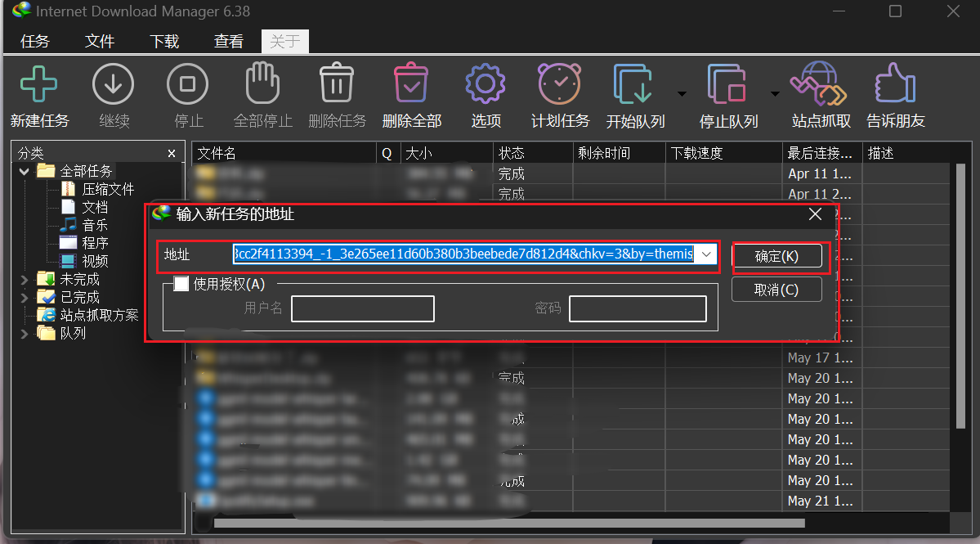The height and width of the screenshot is (544, 980).
Task: Click the vertical scrollbar of download list
Action: [961, 297]
